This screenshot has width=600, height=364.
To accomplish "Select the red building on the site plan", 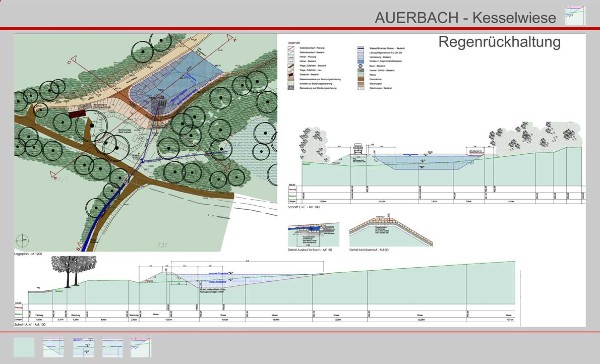I will 77,114.
